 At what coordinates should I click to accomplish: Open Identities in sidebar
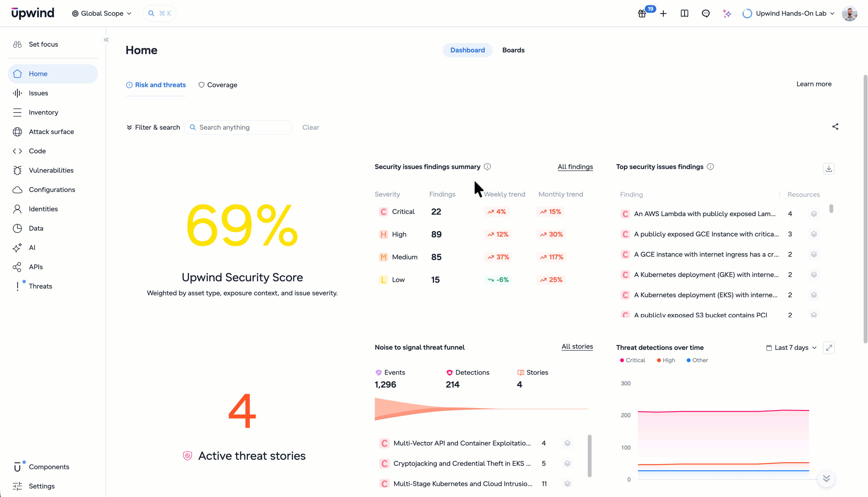[53, 209]
